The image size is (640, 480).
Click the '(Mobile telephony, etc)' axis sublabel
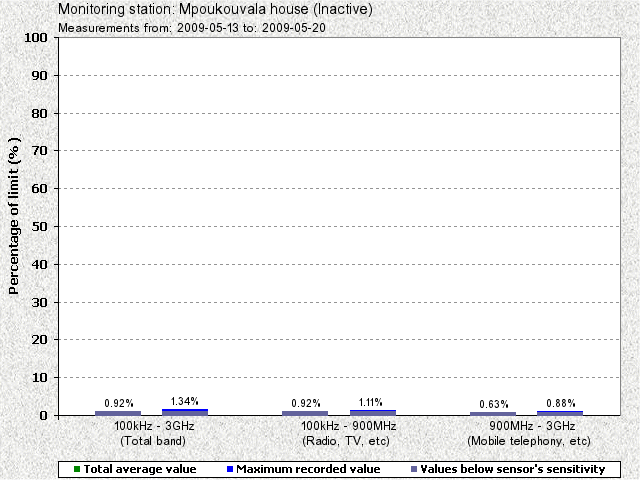point(529,441)
